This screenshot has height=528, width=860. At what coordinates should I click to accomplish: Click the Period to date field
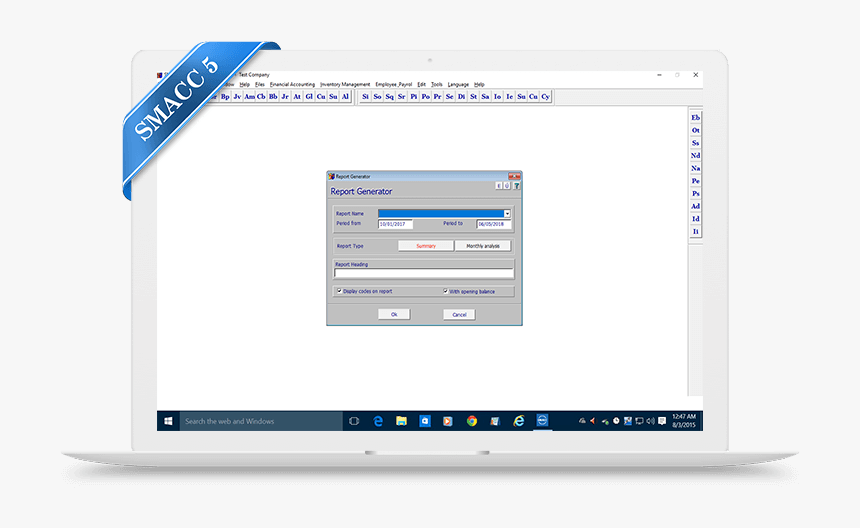pyautogui.click(x=494, y=224)
